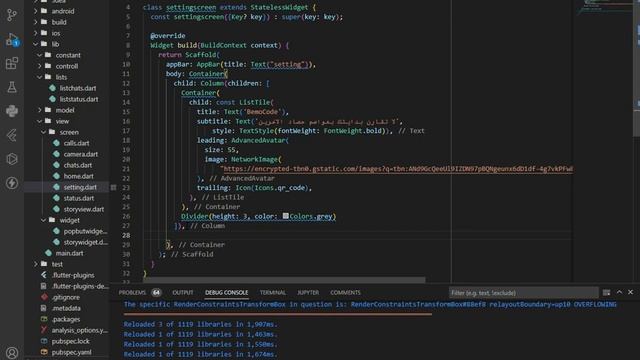Switch to the Terminal tab

coord(273,292)
